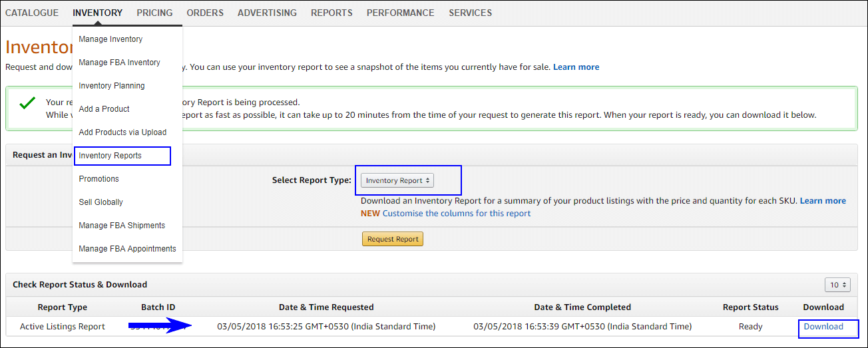This screenshot has width=868, height=348.
Task: Open the CATALOGUE menu
Action: click(32, 13)
